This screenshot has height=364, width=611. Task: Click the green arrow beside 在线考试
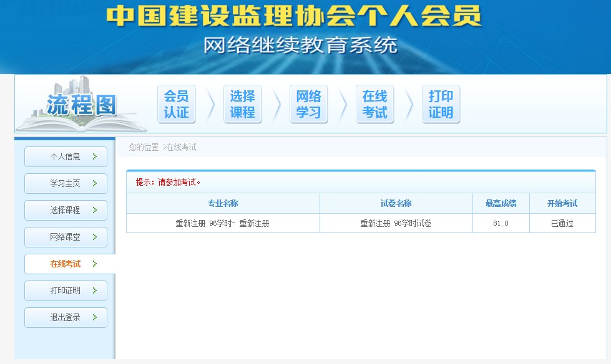click(x=94, y=264)
